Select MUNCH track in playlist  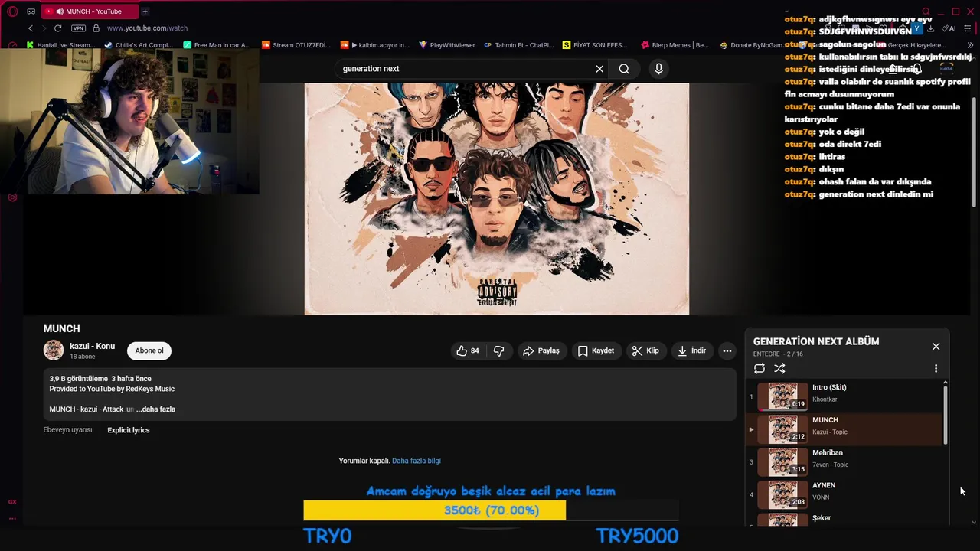click(x=844, y=429)
